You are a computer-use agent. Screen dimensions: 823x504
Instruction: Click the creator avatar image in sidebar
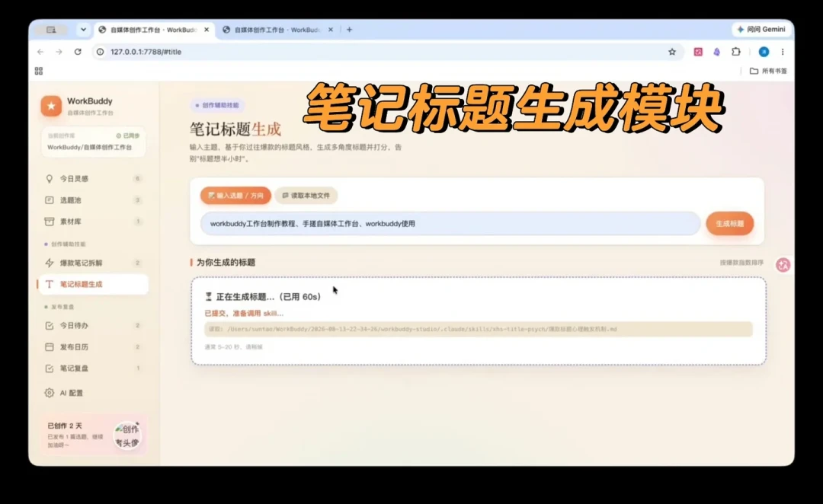pyautogui.click(x=127, y=435)
